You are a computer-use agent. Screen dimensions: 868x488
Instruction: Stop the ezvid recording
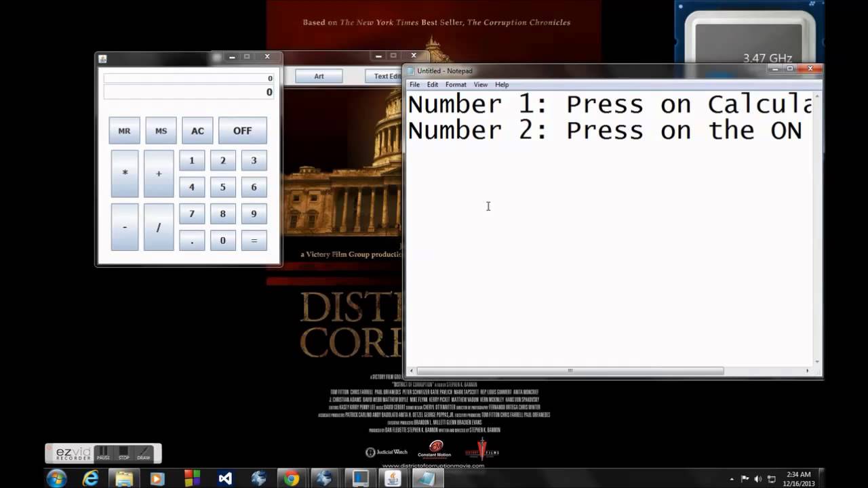click(x=123, y=453)
